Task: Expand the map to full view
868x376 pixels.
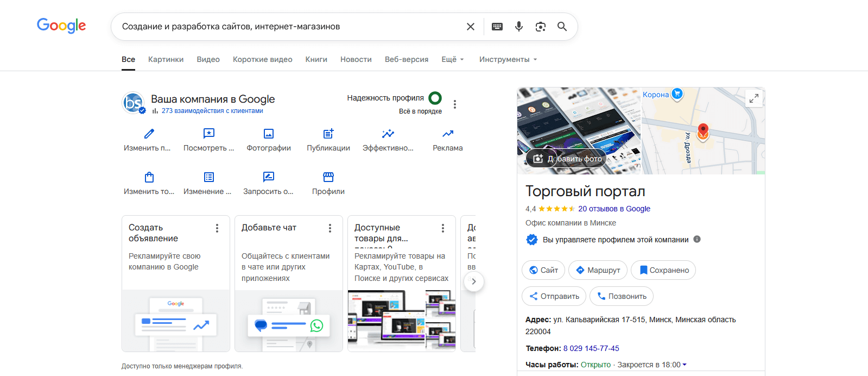Action: coord(754,98)
